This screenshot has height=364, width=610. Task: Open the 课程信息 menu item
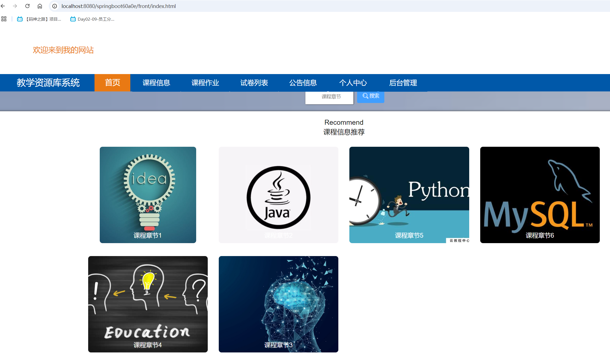(156, 83)
